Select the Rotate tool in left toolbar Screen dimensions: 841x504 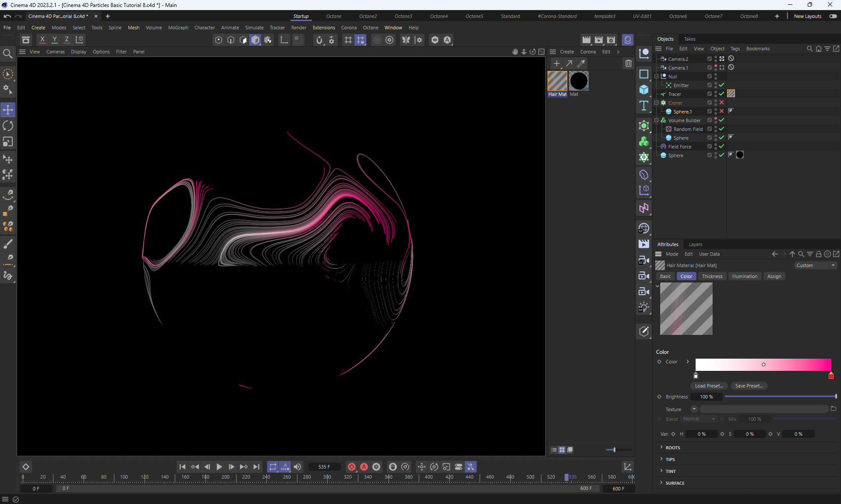pos(8,126)
